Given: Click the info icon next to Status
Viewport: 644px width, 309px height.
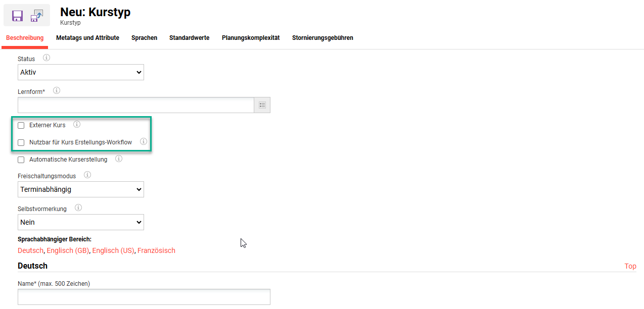Looking at the screenshot, I should [47, 58].
